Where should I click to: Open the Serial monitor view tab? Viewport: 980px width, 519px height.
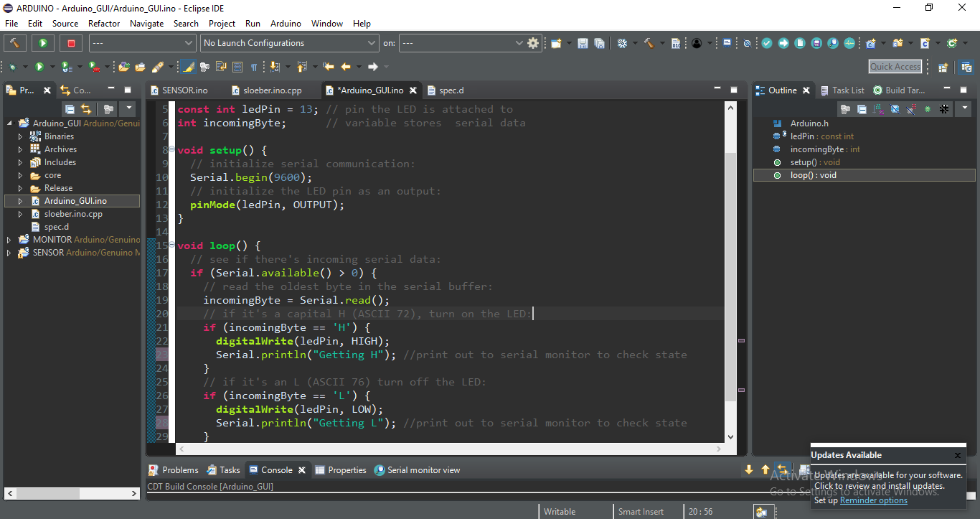417,470
